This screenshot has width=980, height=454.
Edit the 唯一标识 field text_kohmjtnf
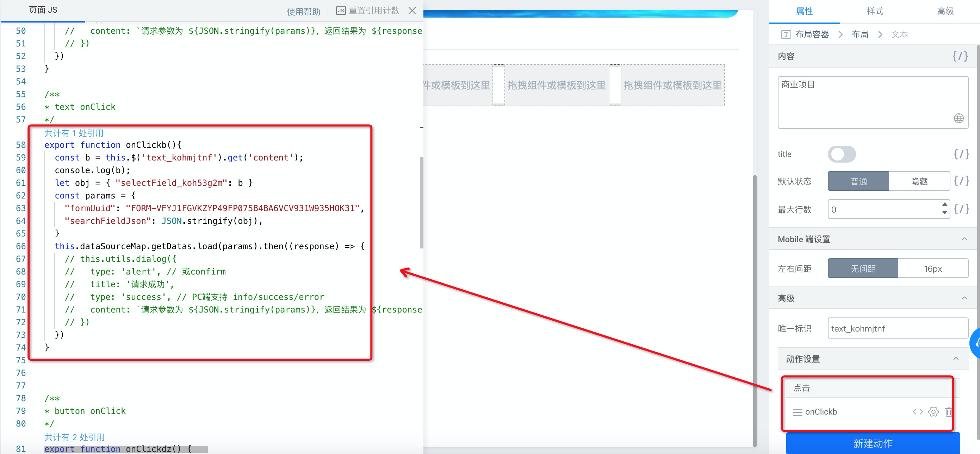point(898,328)
